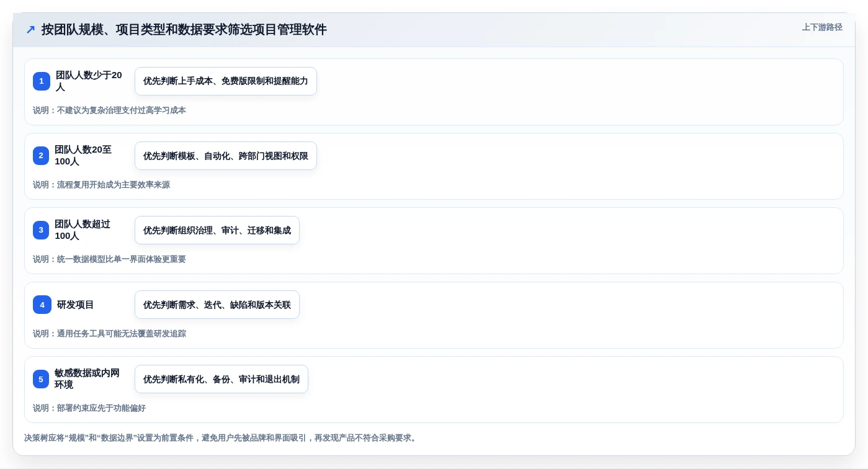
Task: Click box 优先判断上手成本、免费版限制和提醒能力
Action: pyautogui.click(x=226, y=81)
